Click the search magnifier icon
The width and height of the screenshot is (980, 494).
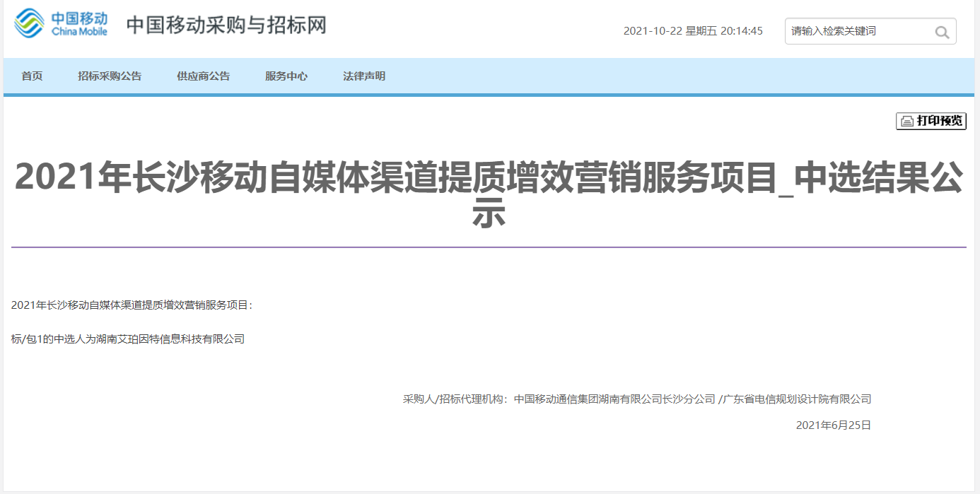(x=942, y=32)
